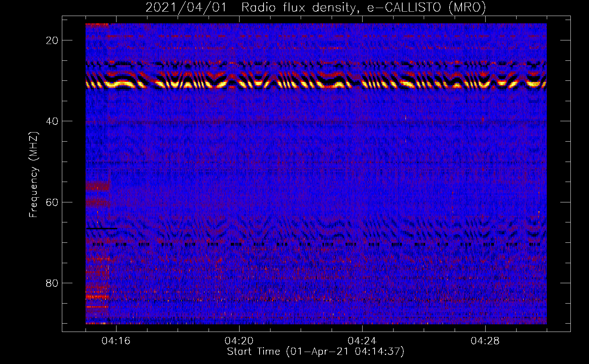Click the Start Time axis label
The height and width of the screenshot is (364, 589).
point(316,352)
